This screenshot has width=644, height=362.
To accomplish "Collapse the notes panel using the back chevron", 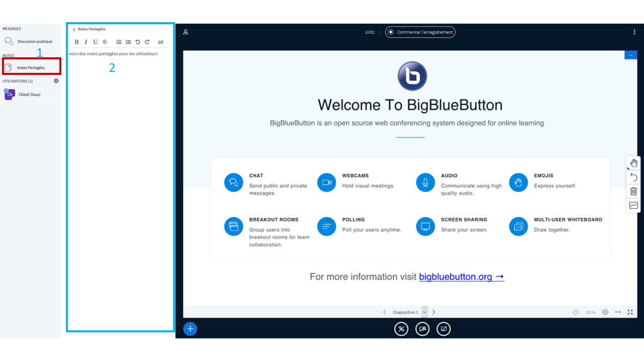I will point(74,29).
